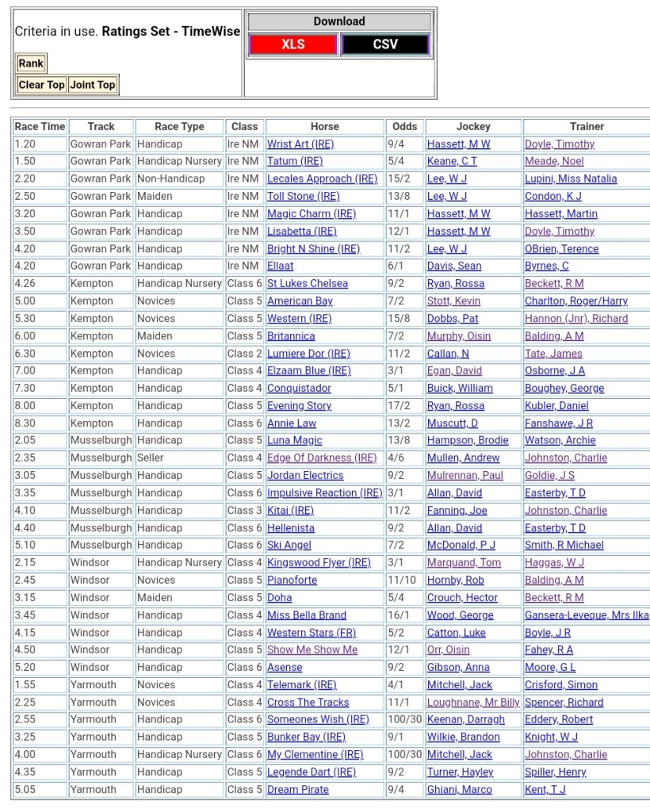The height and width of the screenshot is (812, 650).
Task: Click the Odds column header
Action: coord(404,126)
